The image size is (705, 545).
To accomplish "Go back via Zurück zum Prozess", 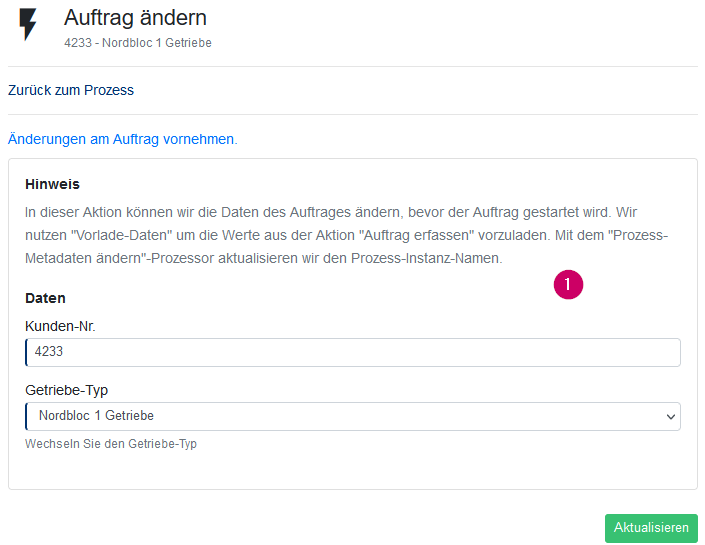I will [71, 90].
